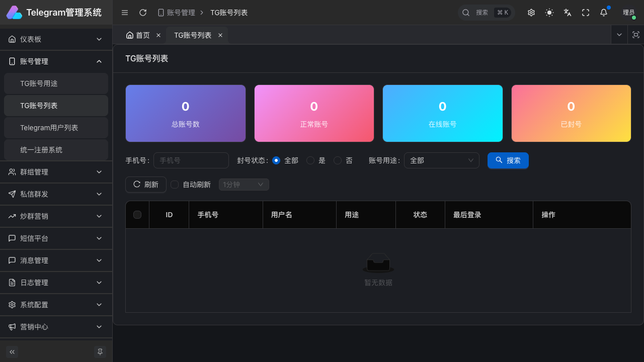Toggle light theme with sun icon

[x=549, y=13]
